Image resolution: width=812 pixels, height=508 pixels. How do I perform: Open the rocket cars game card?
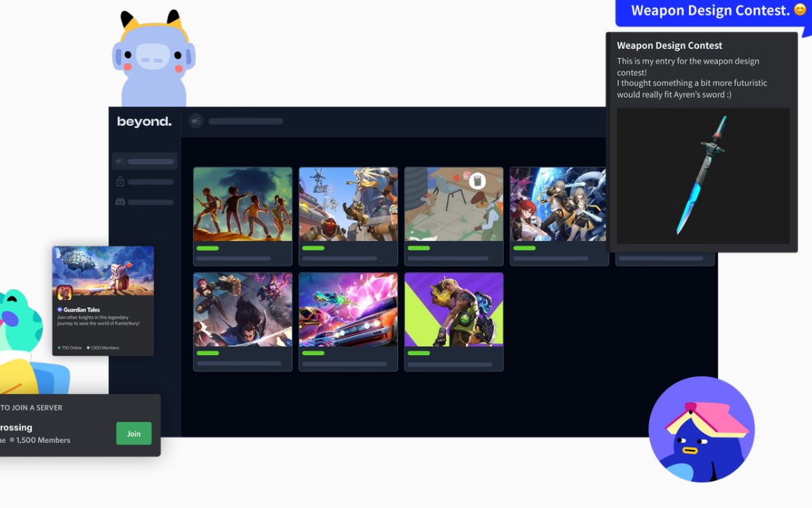tap(348, 322)
